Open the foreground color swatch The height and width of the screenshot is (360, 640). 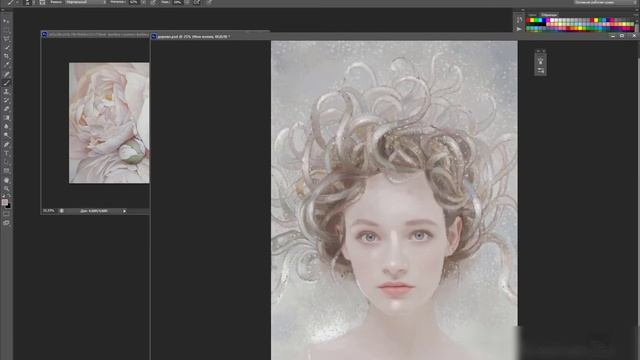[4, 202]
